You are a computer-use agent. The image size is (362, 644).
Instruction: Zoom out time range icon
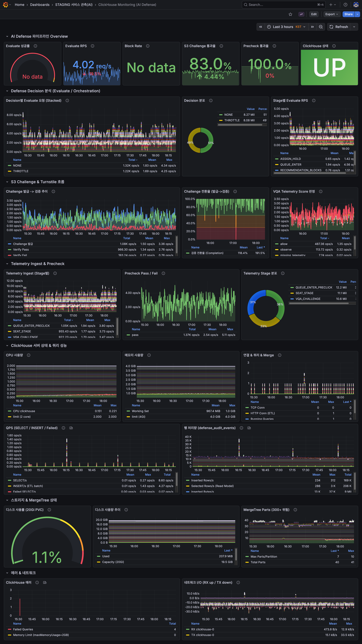321,27
